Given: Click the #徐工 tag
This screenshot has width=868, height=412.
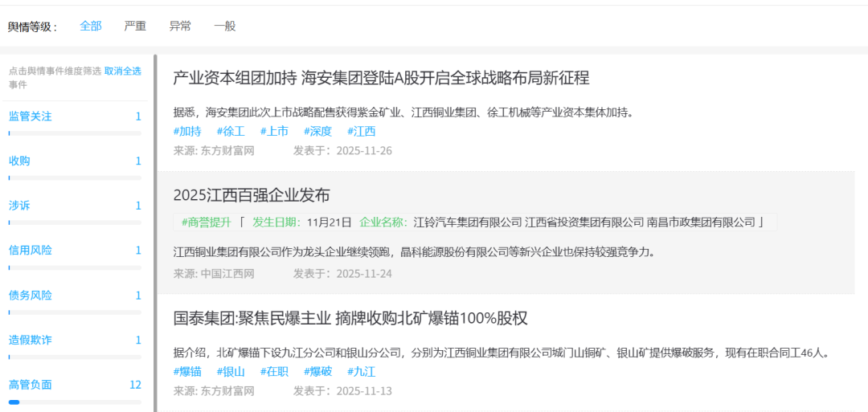Looking at the screenshot, I should point(231,132).
